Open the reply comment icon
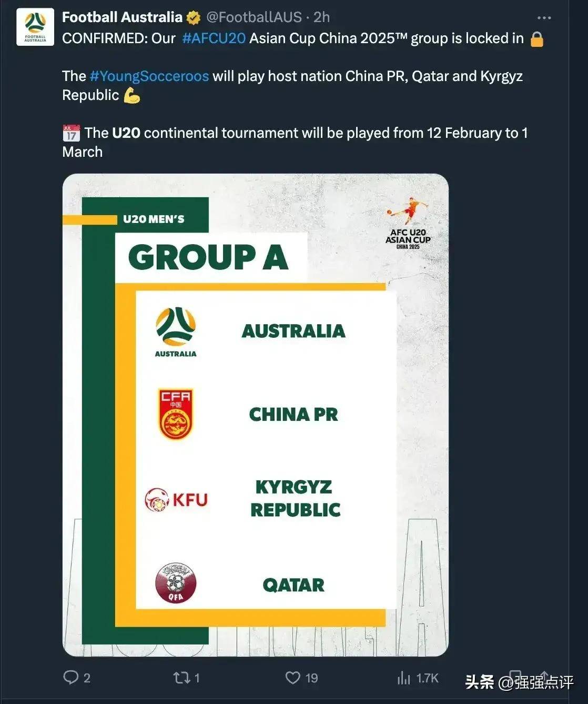Viewport: 588px width, 704px height. (70, 677)
